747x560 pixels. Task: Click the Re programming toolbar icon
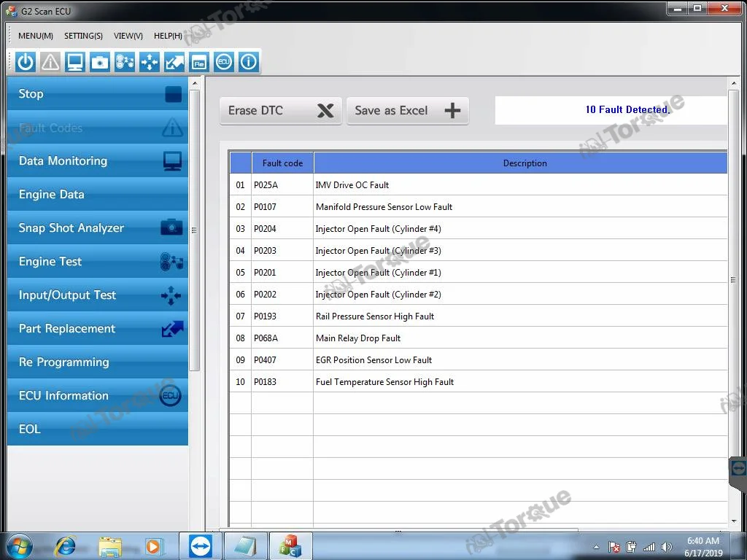pyautogui.click(x=198, y=62)
